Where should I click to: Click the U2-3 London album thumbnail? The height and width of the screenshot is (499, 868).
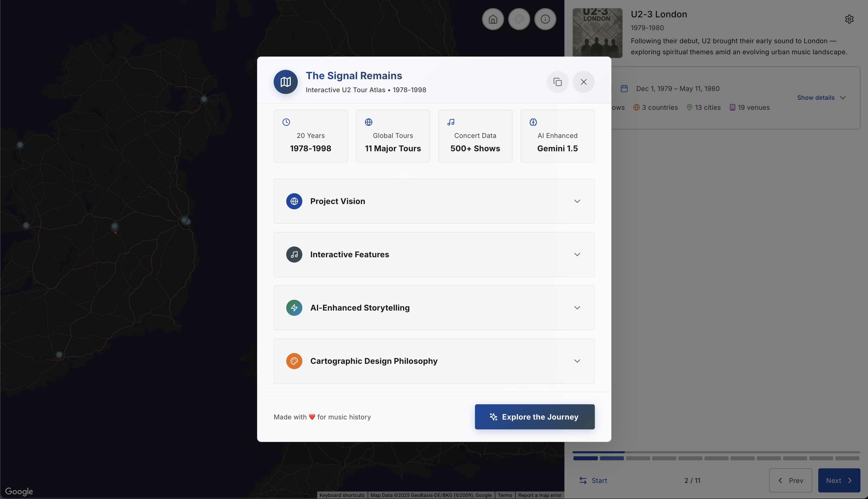[597, 33]
